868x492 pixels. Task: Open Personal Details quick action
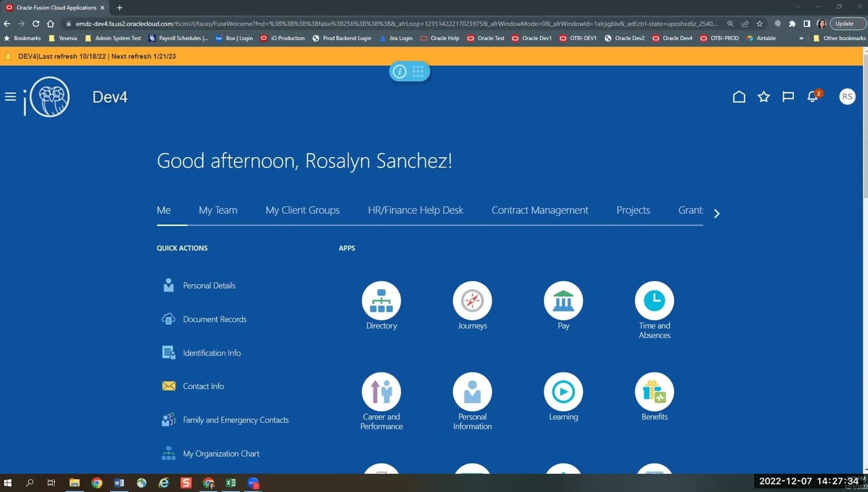209,286
